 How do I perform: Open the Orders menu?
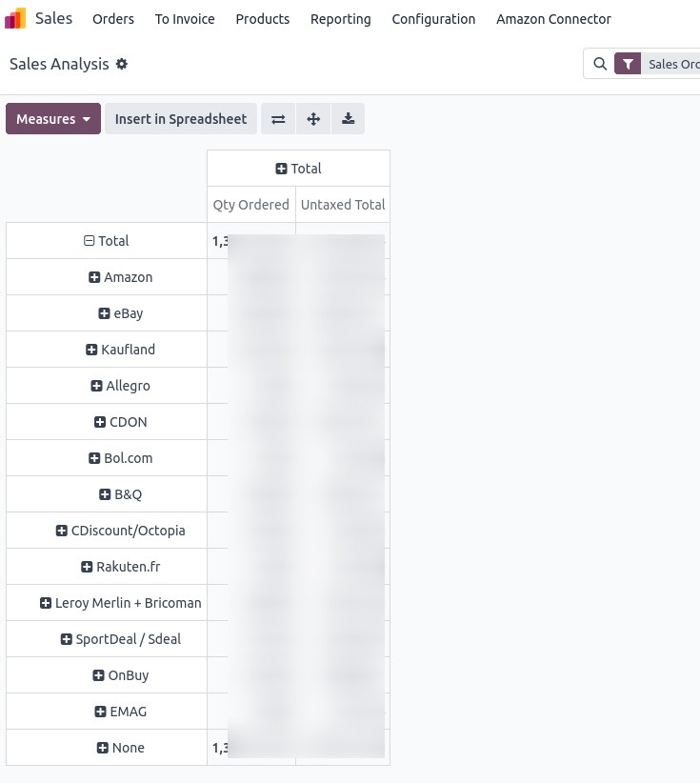[113, 19]
